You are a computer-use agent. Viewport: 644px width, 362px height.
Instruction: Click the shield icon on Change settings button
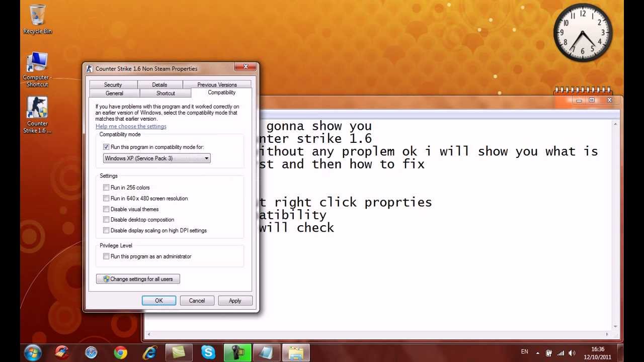106,279
